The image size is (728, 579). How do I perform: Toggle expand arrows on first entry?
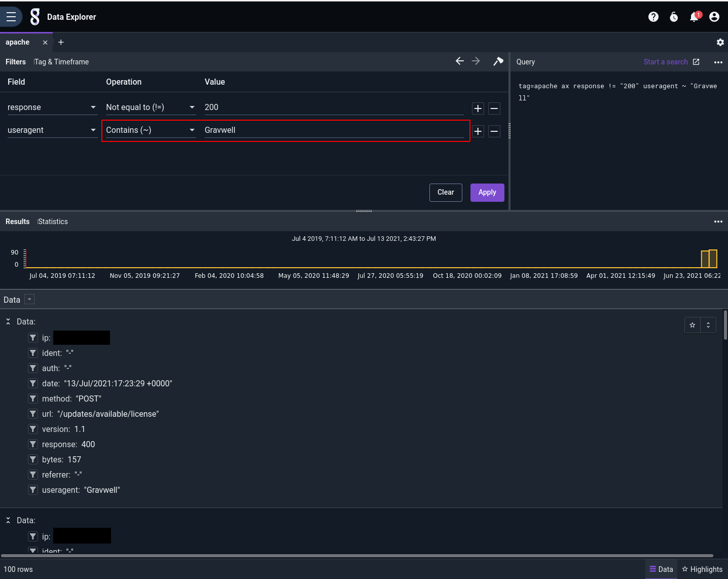(708, 325)
